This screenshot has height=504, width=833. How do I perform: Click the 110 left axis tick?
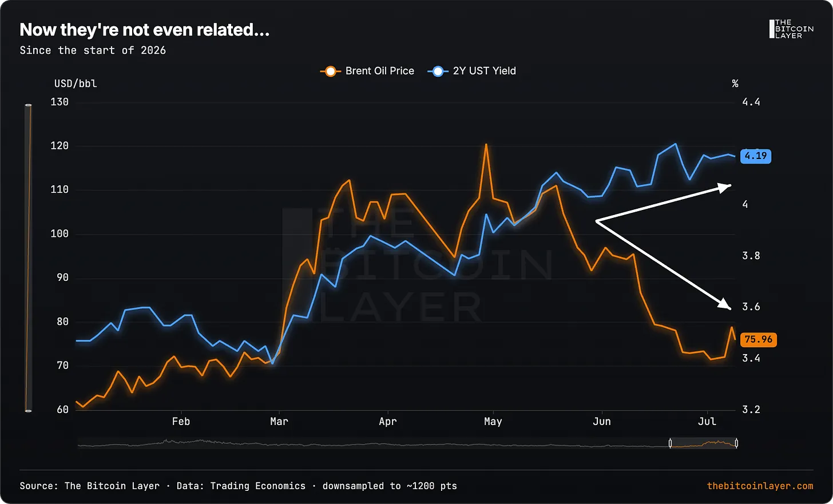click(59, 189)
